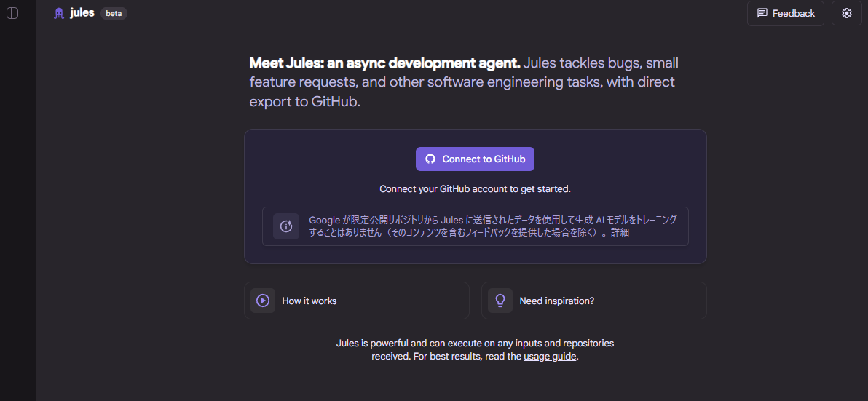
Task: Open settings via the gear icon
Action: (x=846, y=13)
